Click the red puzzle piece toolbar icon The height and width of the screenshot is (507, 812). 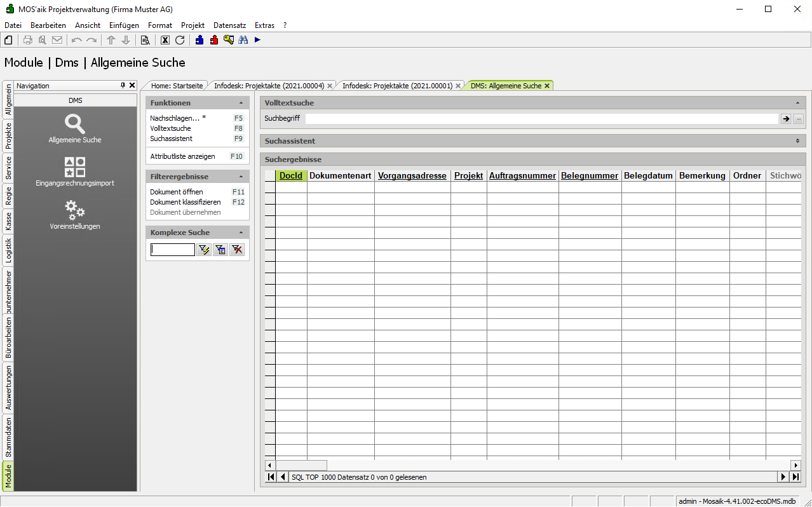coord(214,40)
